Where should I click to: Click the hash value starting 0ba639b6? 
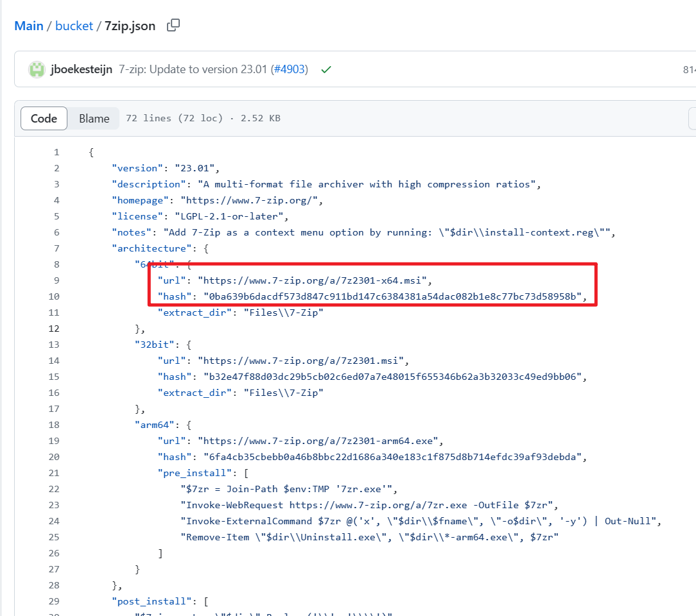(392, 296)
